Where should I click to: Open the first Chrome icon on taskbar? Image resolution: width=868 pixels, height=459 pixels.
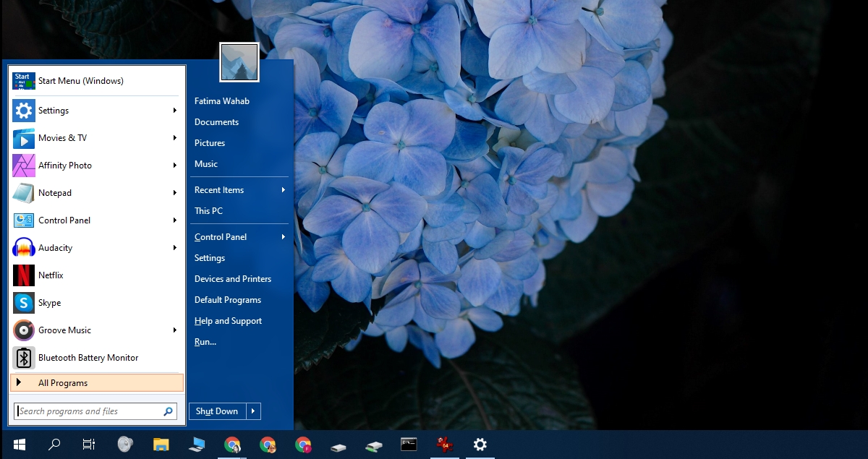(232, 445)
